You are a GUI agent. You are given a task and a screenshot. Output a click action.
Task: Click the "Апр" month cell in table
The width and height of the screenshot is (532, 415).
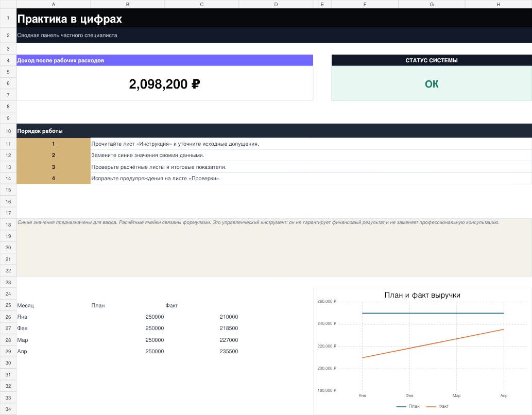click(x=53, y=352)
